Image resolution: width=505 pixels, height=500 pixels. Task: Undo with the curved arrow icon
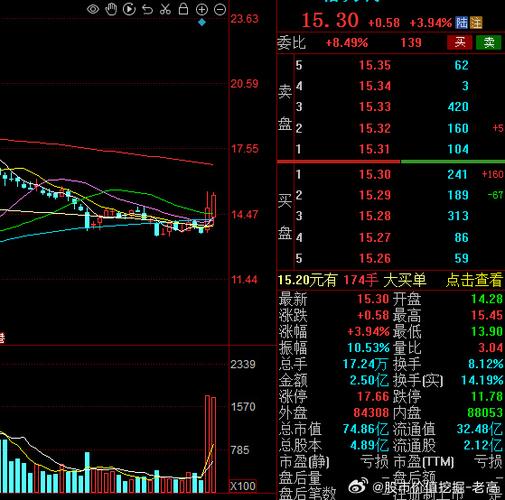click(x=147, y=9)
